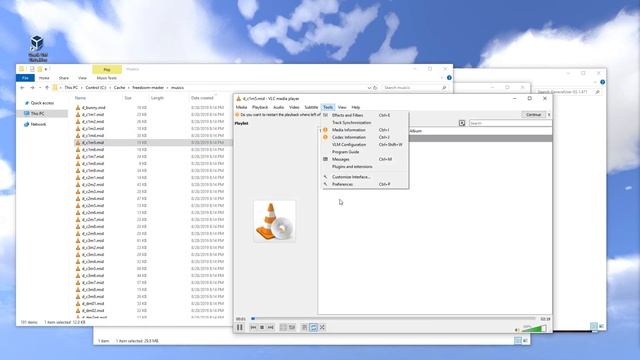Go forward in File Explorer
This screenshot has height=360, width=640.
[32, 88]
